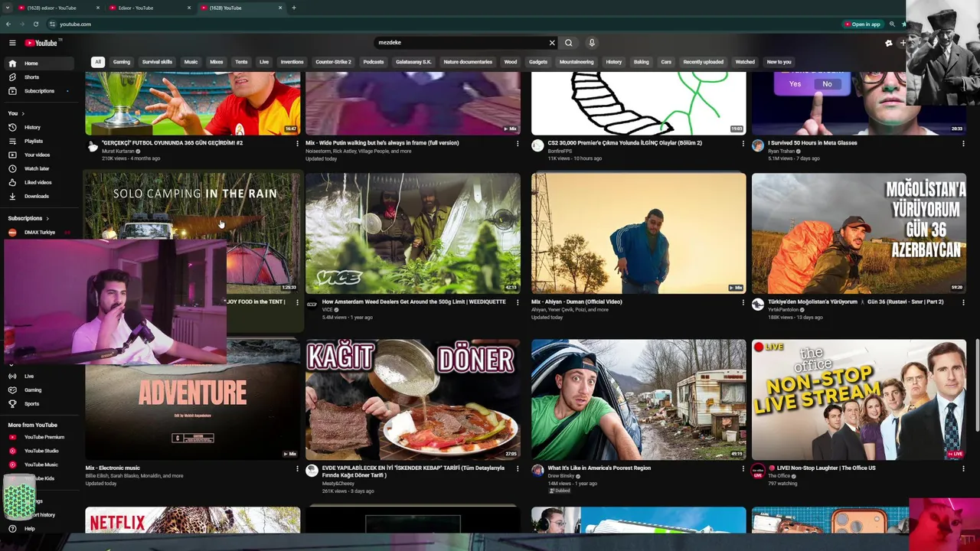Viewport: 980px width, 551px height.
Task: Open title 'I Survived 50 Hours in Meta Glasses'
Action: coord(812,143)
